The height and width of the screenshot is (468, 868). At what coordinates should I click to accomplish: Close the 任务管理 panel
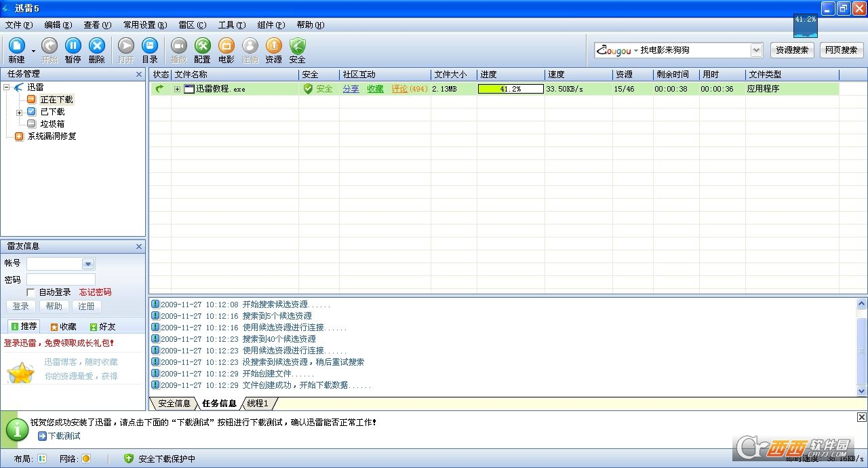pos(139,74)
